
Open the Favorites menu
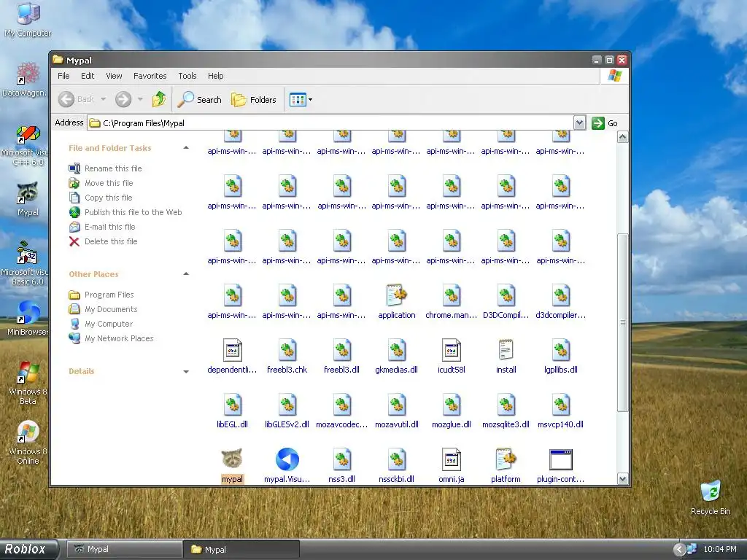(150, 76)
